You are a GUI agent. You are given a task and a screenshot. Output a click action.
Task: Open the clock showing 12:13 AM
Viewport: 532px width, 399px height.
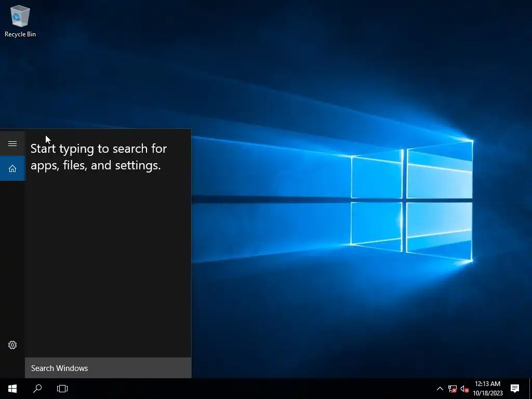click(x=487, y=389)
